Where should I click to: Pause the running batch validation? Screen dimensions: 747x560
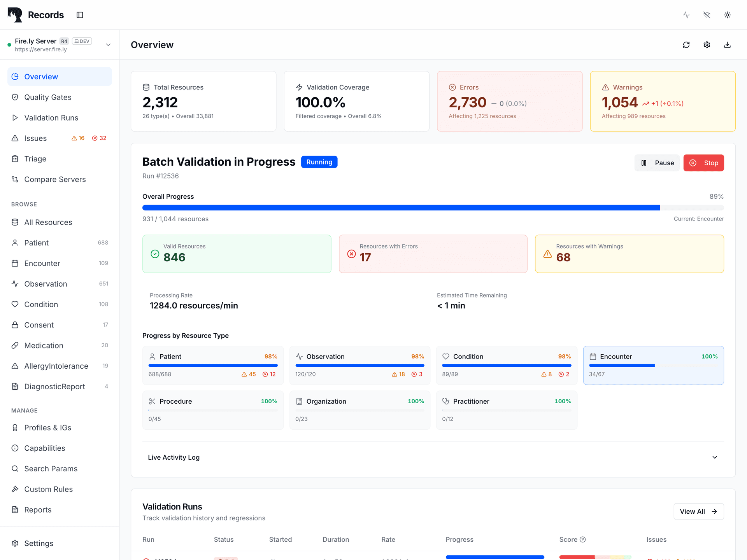coord(657,163)
